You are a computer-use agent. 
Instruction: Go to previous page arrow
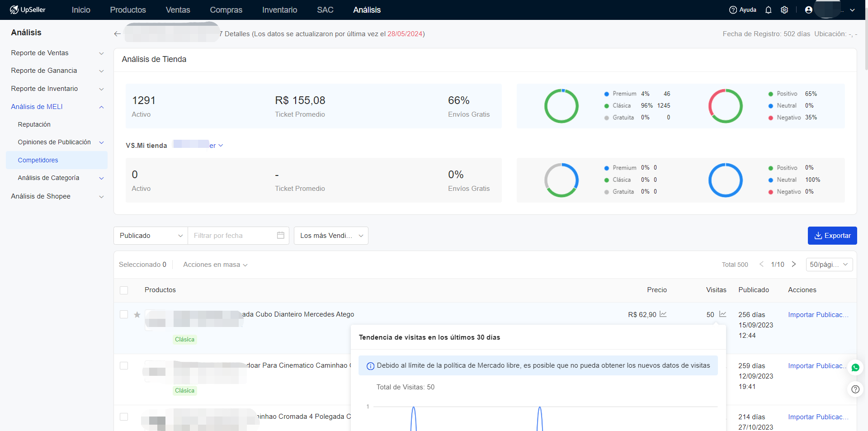761,264
